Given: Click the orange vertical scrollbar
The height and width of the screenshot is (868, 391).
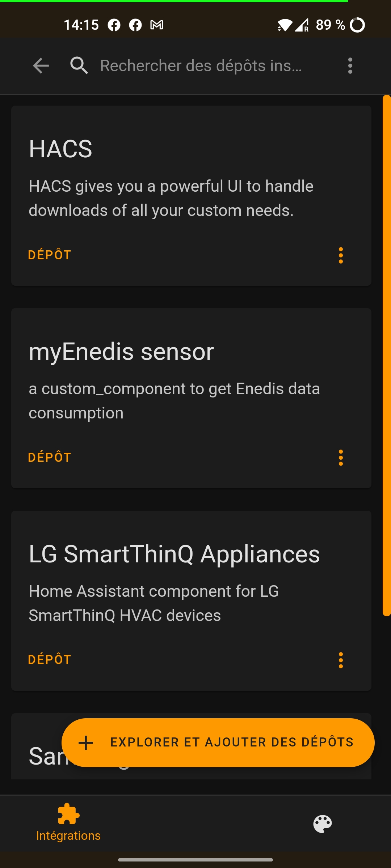Looking at the screenshot, I should click(x=387, y=355).
